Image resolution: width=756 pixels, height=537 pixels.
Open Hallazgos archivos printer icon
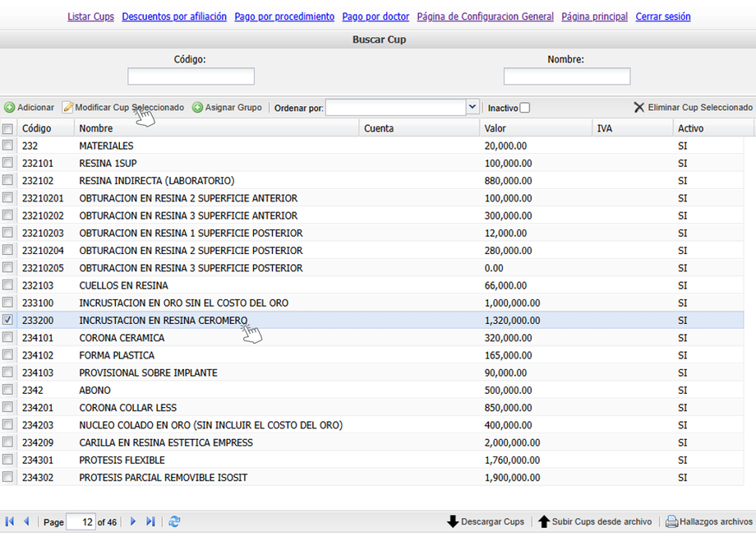pyautogui.click(x=671, y=521)
